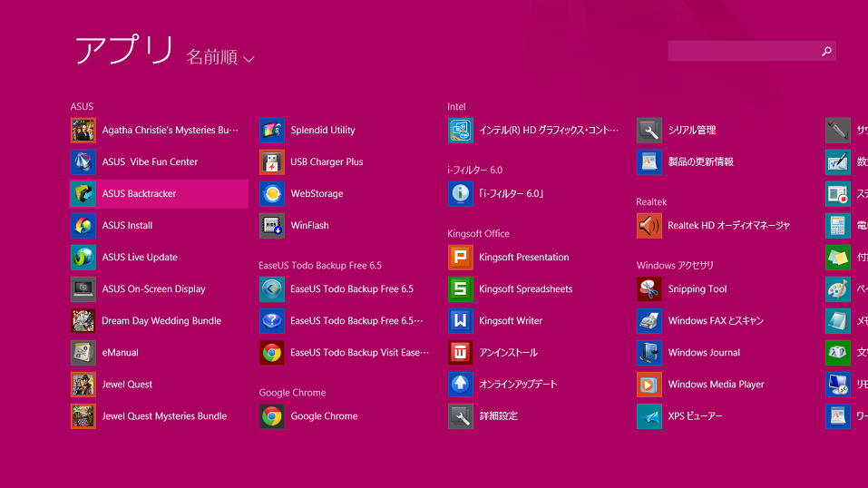868x488 pixels.
Task: Launch Google Chrome icon
Action: (272, 416)
